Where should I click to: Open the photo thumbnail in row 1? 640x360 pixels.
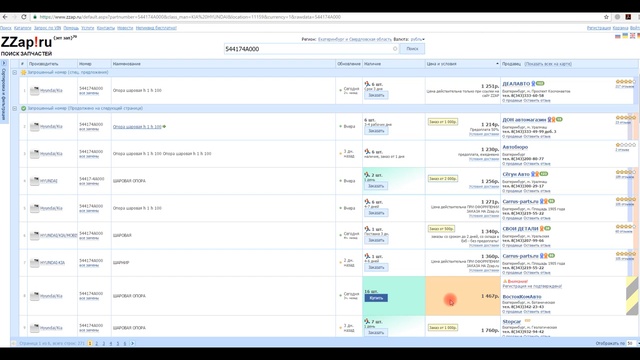(34, 91)
